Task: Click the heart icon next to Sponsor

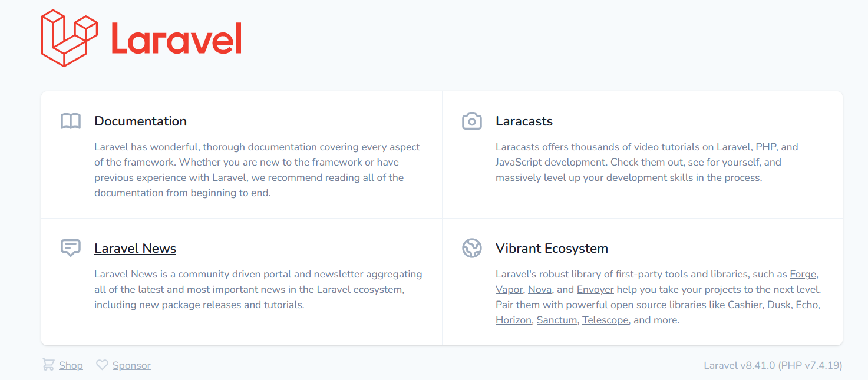Action: pyautogui.click(x=102, y=365)
